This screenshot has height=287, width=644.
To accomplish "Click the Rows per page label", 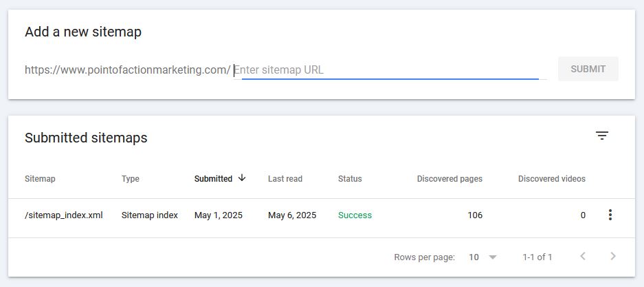I will point(424,257).
